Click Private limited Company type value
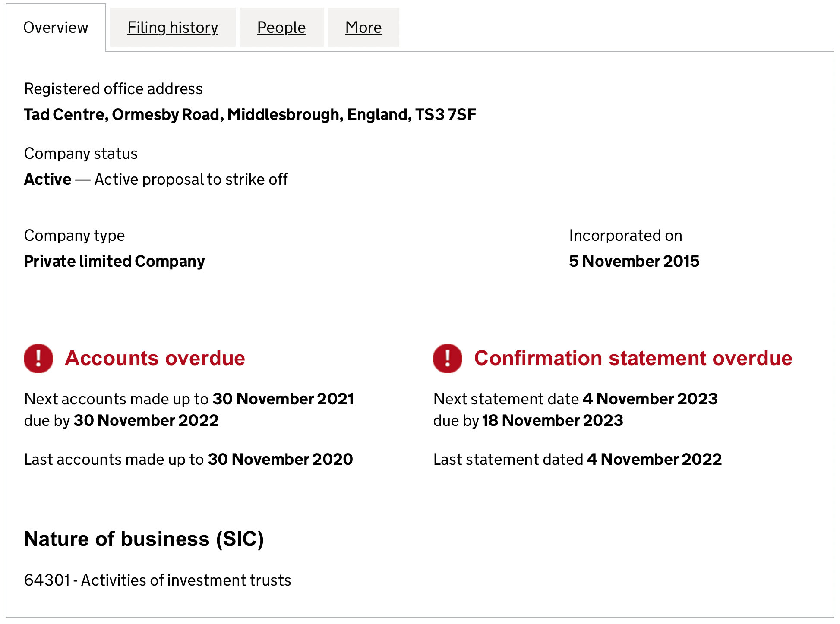Image resolution: width=840 pixels, height=624 pixels. pos(114,262)
